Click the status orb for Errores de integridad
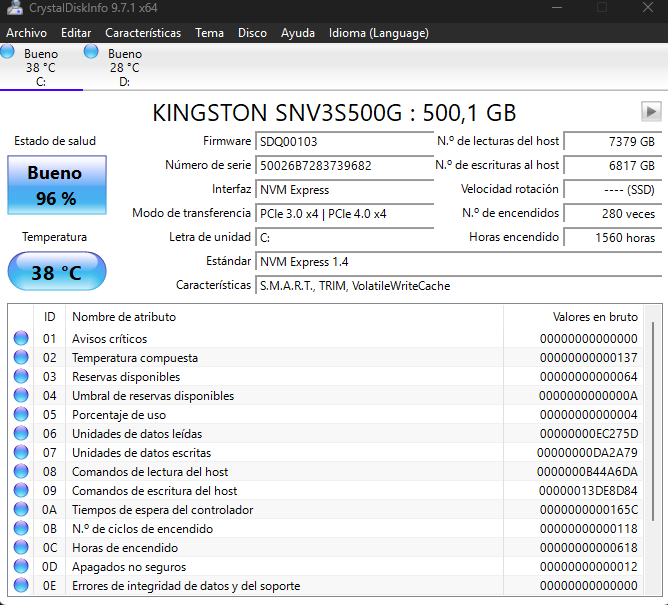Screen dimensions: 668x605 [x=21, y=585]
